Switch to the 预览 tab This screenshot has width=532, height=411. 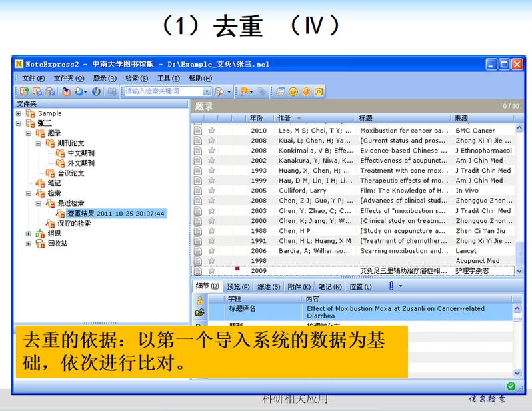pos(238,287)
